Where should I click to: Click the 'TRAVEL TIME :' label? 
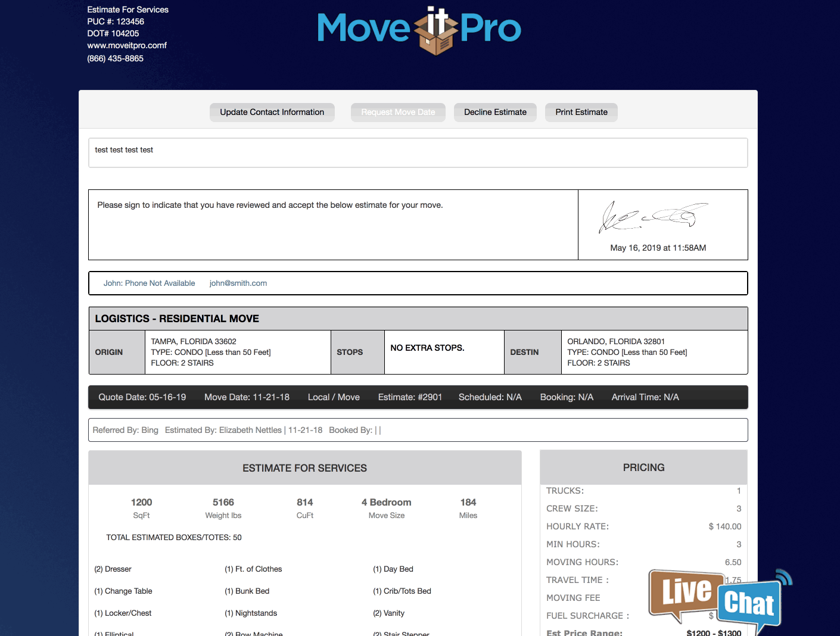point(578,580)
